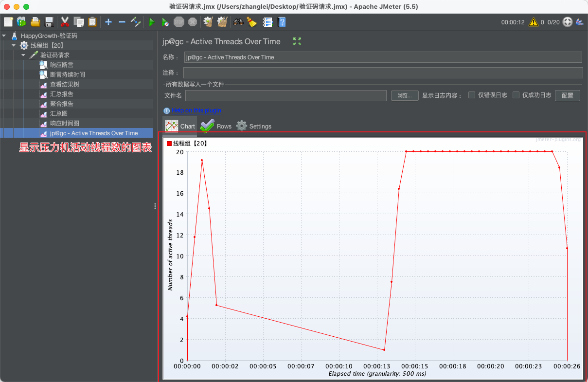This screenshot has height=382, width=588.
Task: Click the Paste clipboard icon
Action: tap(92, 22)
